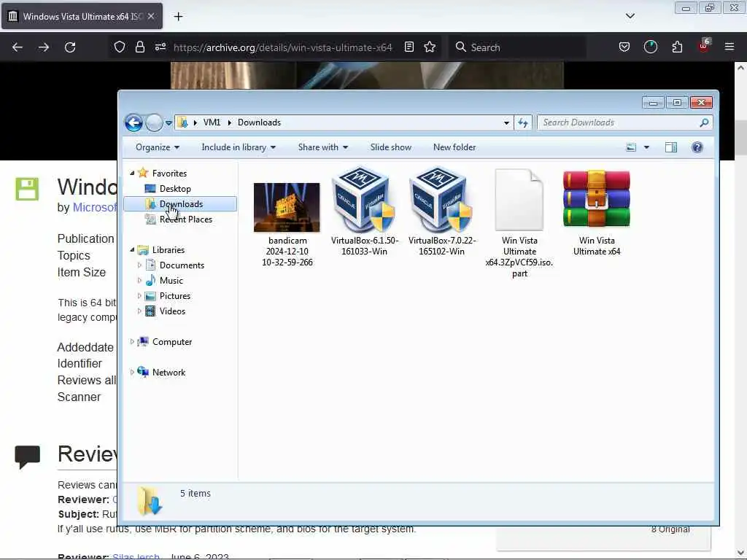The image size is (747, 560).
Task: Click List all tabs chevron
Action: tap(630, 16)
